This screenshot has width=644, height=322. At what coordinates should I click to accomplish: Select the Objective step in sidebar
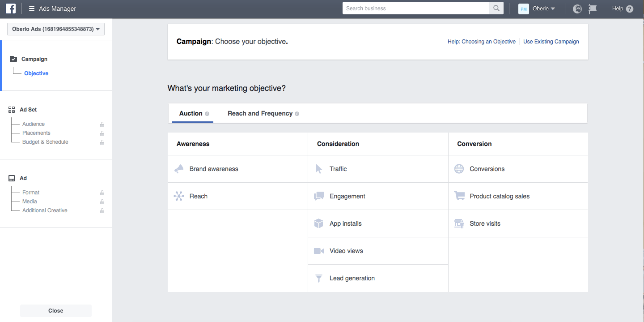coord(36,73)
